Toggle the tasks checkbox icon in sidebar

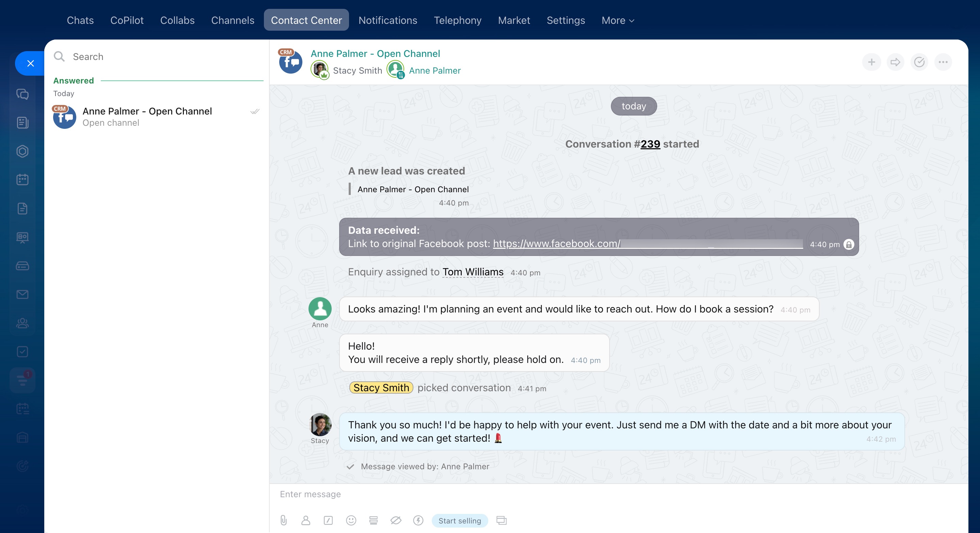click(x=22, y=351)
